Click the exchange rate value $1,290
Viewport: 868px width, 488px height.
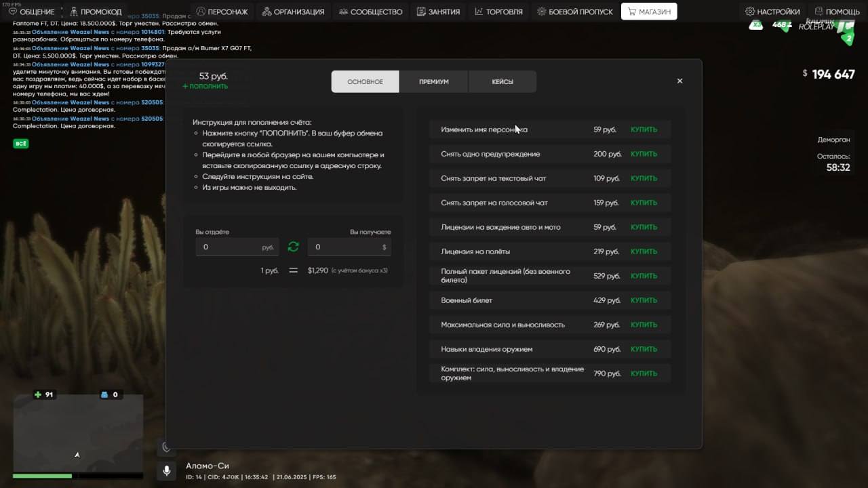click(x=318, y=270)
